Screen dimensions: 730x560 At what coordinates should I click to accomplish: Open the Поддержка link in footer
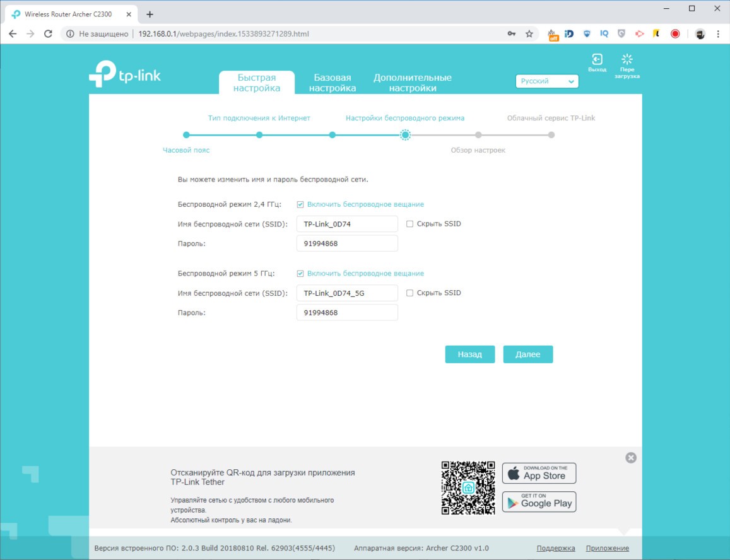(555, 549)
